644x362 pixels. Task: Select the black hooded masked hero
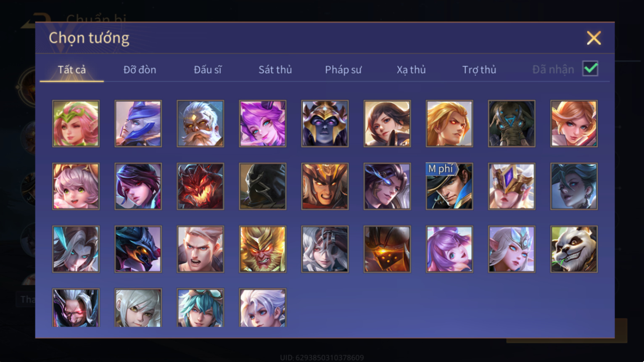point(263,186)
